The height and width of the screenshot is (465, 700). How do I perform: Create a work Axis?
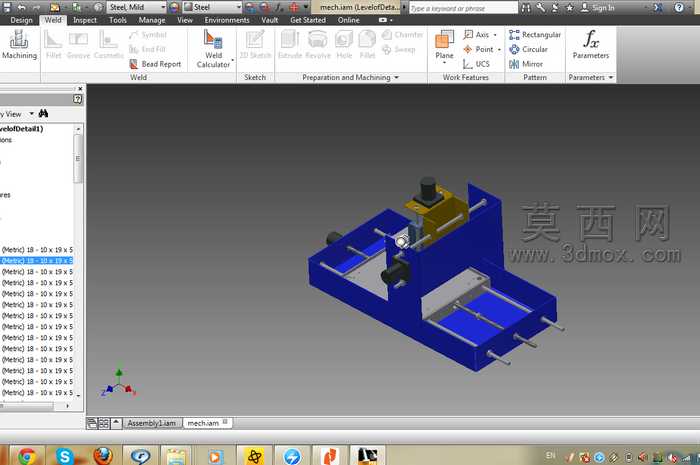coord(476,35)
